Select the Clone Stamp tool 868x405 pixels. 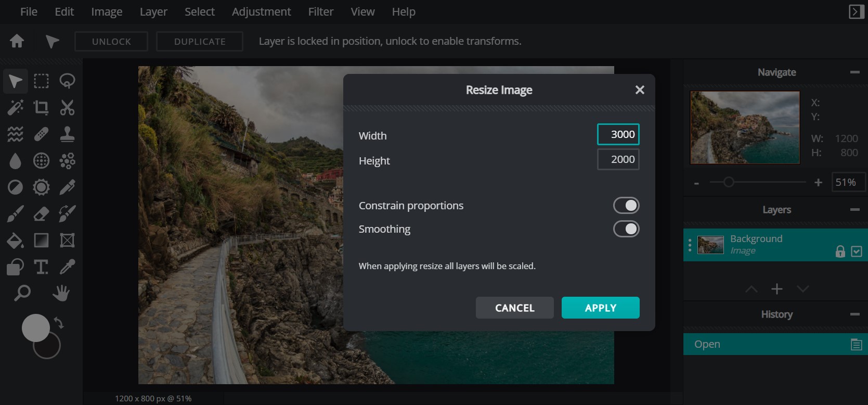[67, 134]
